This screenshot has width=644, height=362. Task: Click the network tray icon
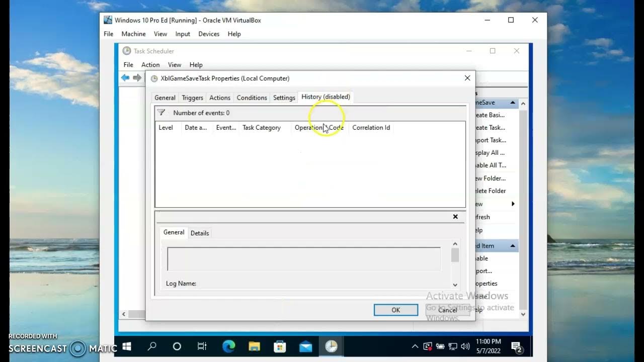tap(453, 346)
